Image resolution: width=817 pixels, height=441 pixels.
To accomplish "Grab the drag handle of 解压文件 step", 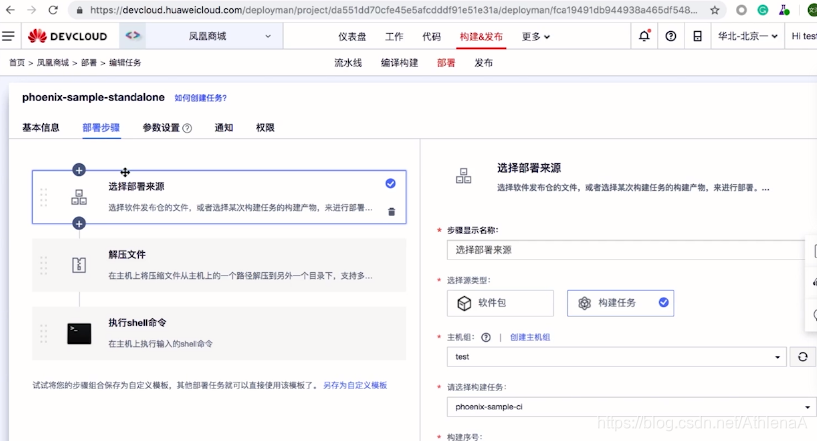I will coord(44,265).
